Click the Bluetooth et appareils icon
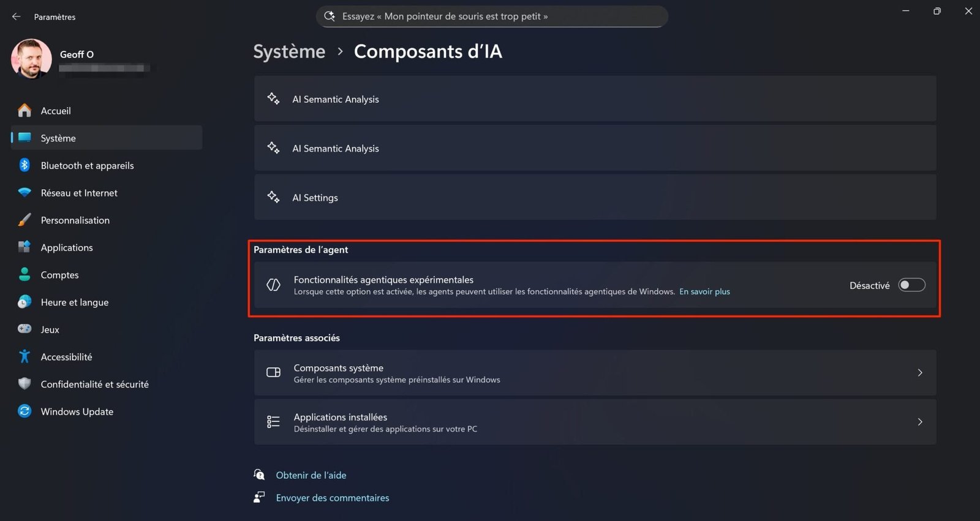This screenshot has width=980, height=521. (24, 165)
